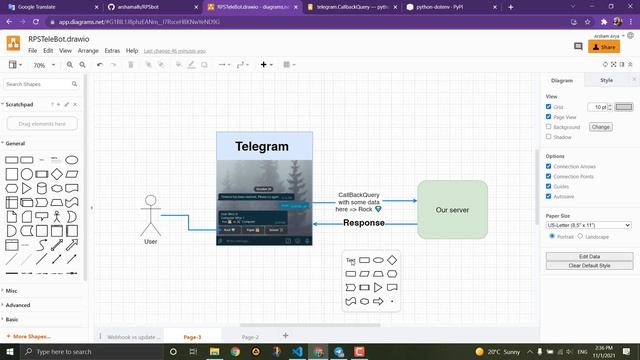
Task: Click the fullscreen icon in toolbar
Action: pyautogui.click(x=613, y=64)
